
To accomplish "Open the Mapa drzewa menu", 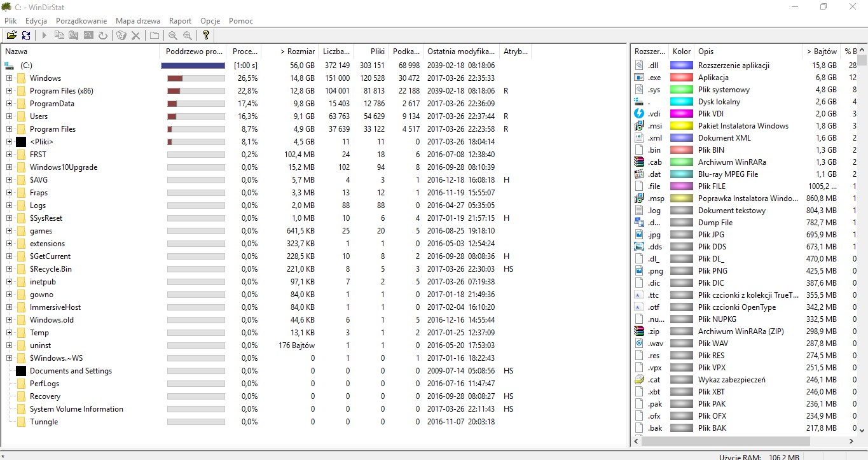I will pos(138,21).
